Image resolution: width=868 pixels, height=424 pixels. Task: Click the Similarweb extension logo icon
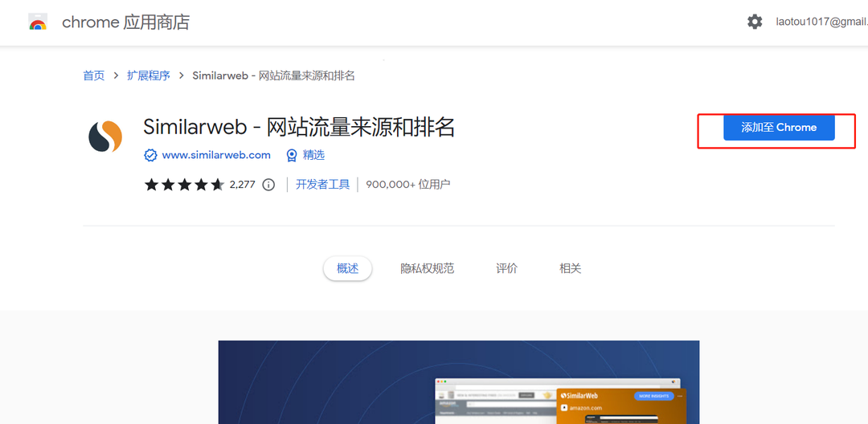click(105, 136)
